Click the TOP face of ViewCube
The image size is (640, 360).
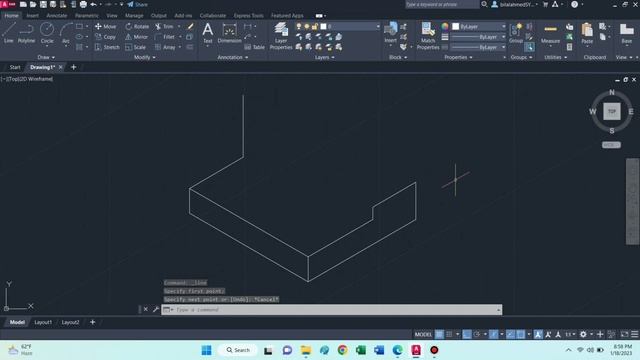pyautogui.click(x=611, y=111)
